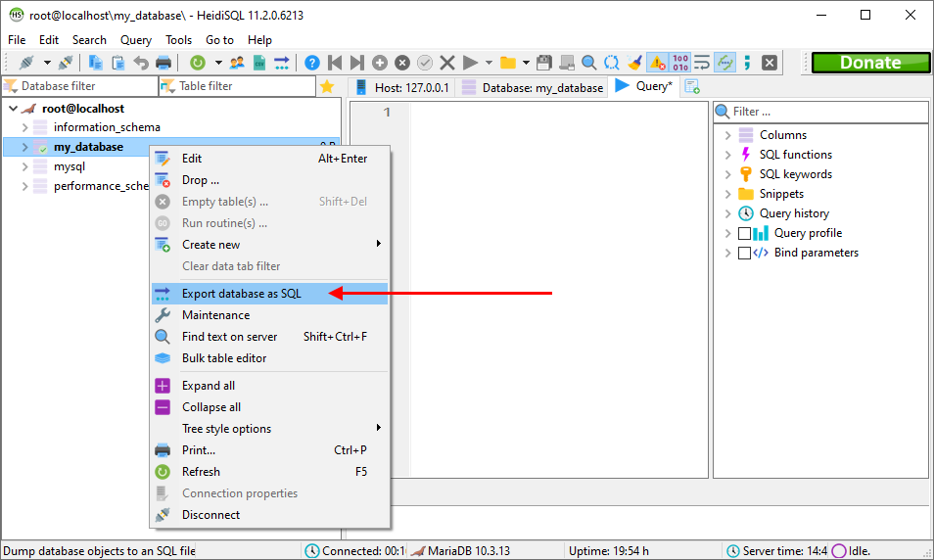Choose Bulk table editor entry
This screenshot has height=560, width=934.
tap(269, 358)
